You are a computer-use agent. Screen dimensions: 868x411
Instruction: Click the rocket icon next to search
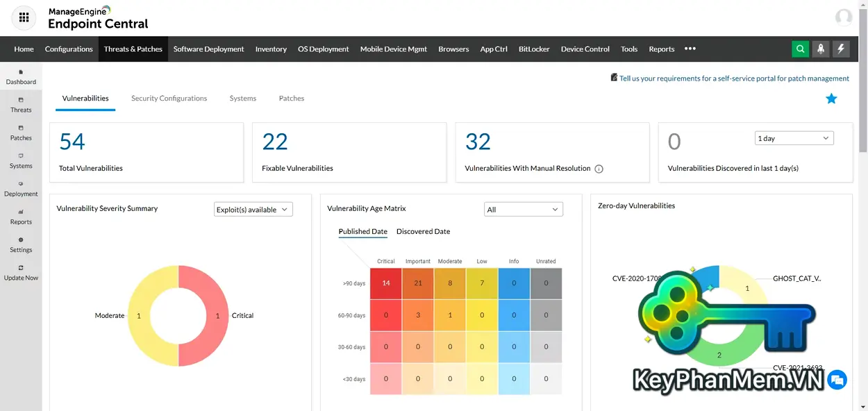click(820, 49)
